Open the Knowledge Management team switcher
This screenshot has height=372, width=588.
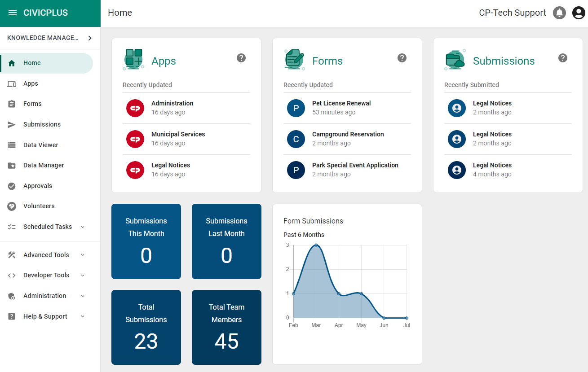[49, 38]
